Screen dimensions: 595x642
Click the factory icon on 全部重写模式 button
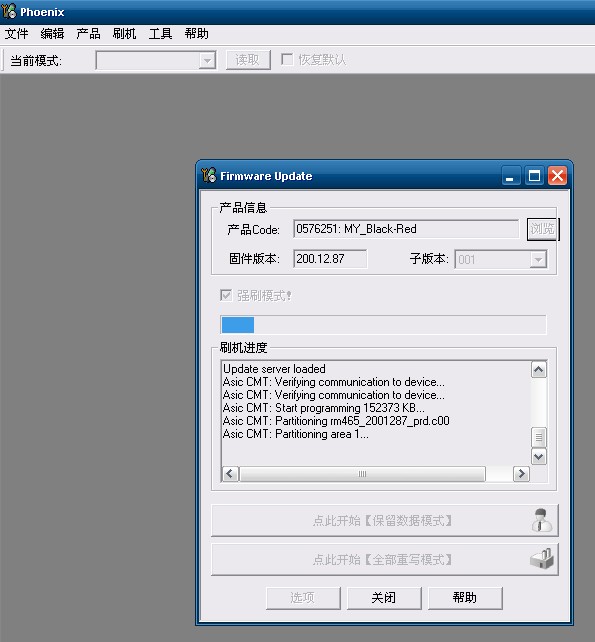[x=541, y=559]
